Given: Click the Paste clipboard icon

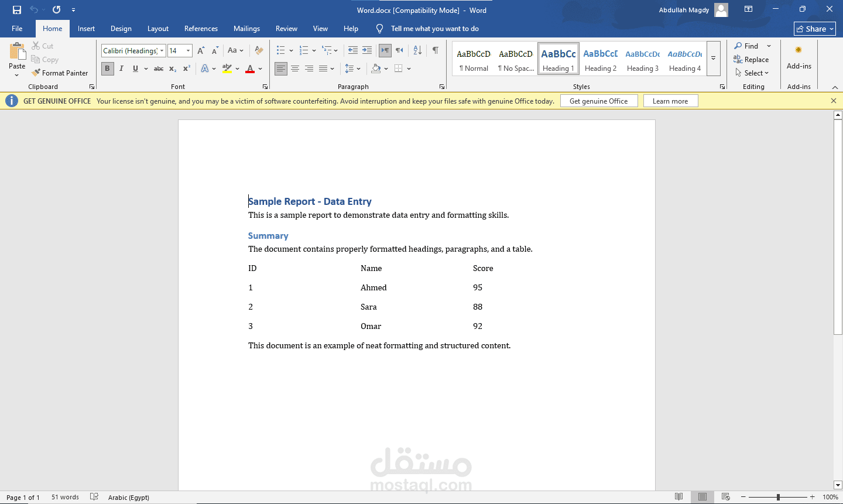Looking at the screenshot, I should click(18, 52).
